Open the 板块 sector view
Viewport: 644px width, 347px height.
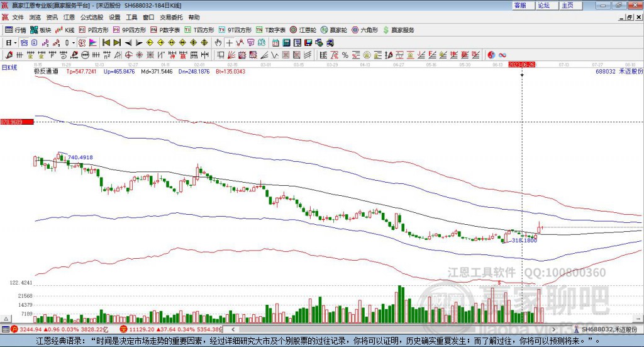[x=40, y=30]
